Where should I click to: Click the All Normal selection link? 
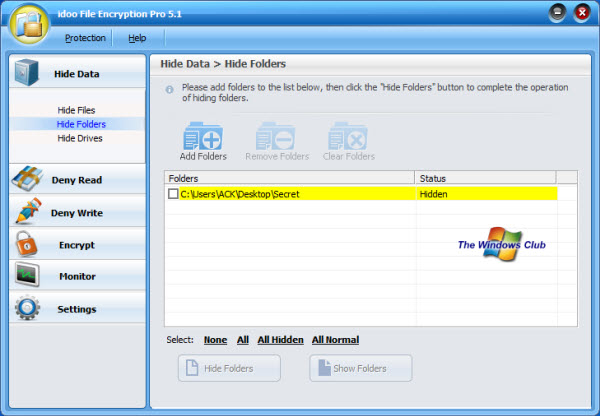[335, 340]
